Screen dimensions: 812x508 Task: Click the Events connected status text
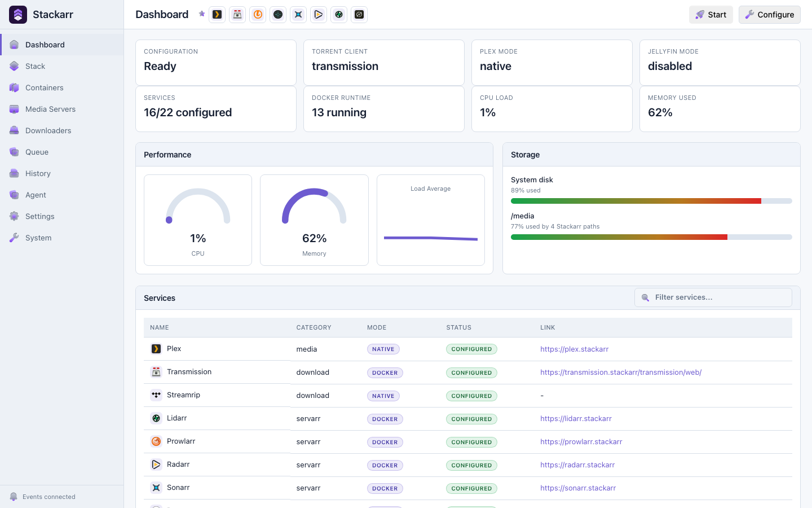point(49,497)
